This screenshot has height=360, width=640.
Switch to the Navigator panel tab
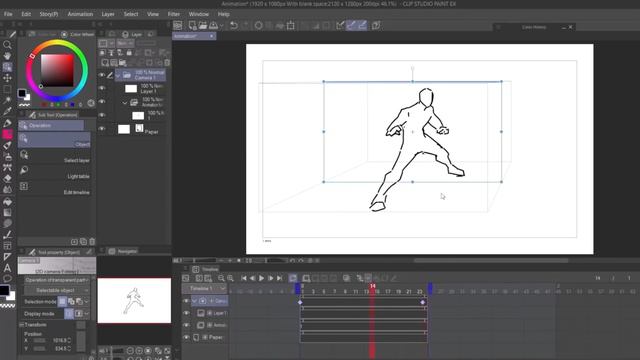tap(123, 251)
